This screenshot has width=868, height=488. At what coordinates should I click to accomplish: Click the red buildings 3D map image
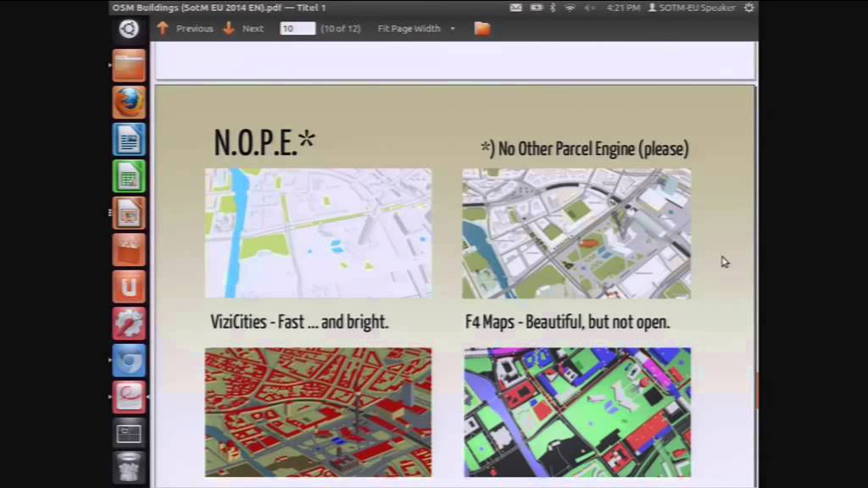(x=319, y=413)
